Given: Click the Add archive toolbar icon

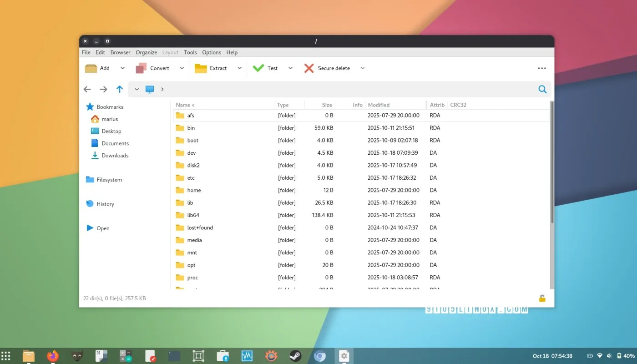Looking at the screenshot, I should tap(91, 68).
